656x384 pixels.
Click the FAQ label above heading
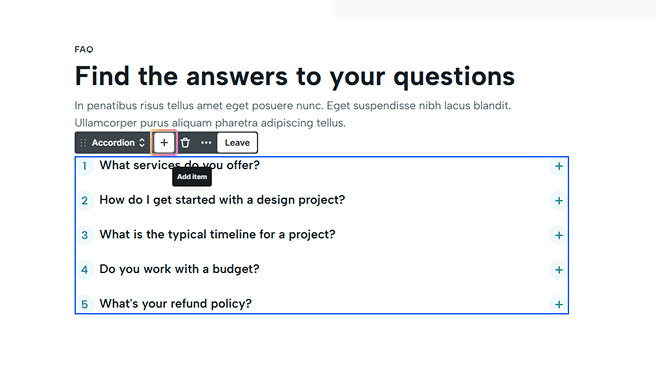click(84, 49)
